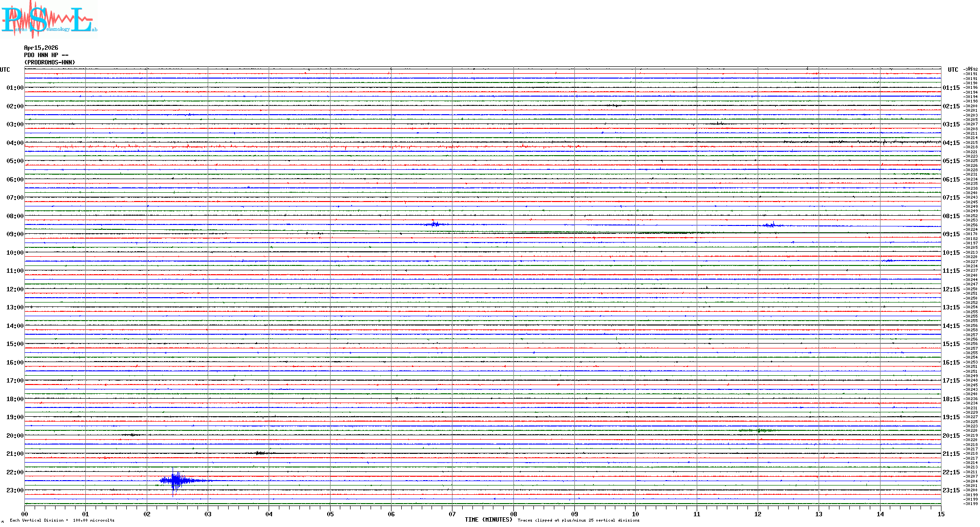This screenshot has height=527, width=980.
Task: Click the left UTC axis label
Action: pyautogui.click(x=5, y=70)
